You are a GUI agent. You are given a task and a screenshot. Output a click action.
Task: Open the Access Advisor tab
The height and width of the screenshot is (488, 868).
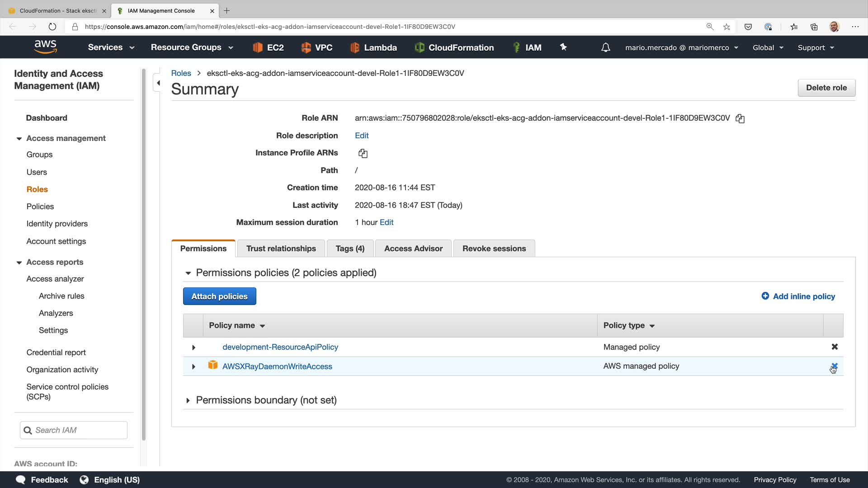[x=413, y=249]
